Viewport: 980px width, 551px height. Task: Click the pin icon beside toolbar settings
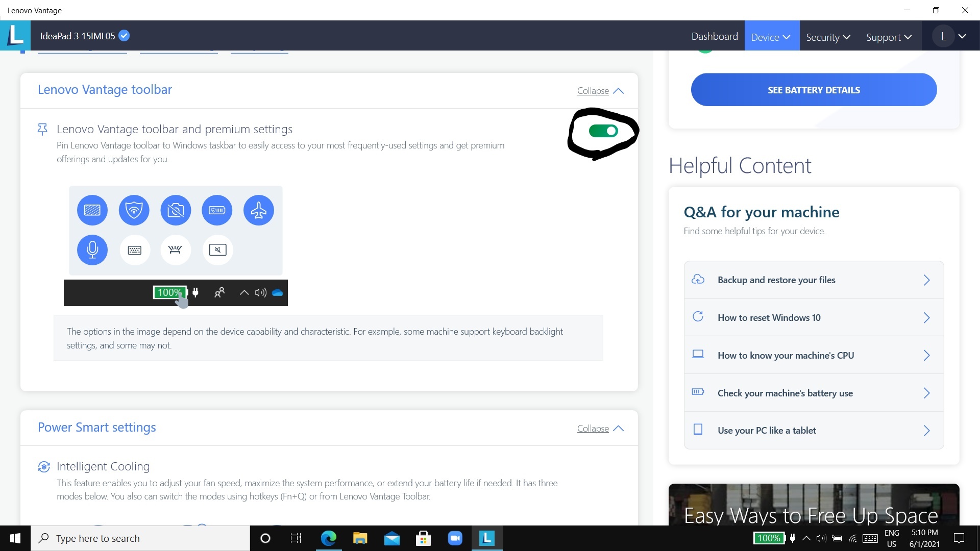point(43,129)
